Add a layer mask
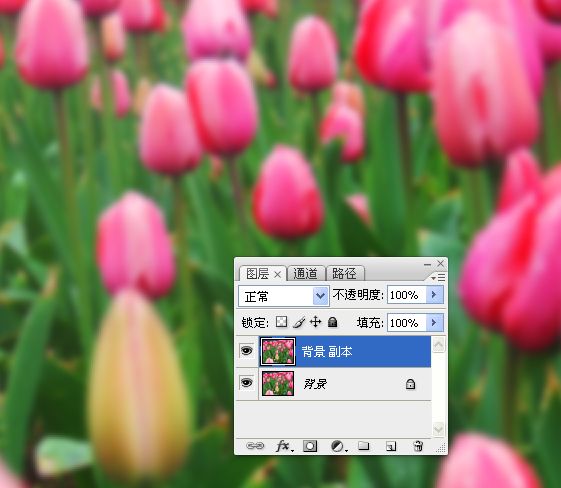 tap(310, 446)
